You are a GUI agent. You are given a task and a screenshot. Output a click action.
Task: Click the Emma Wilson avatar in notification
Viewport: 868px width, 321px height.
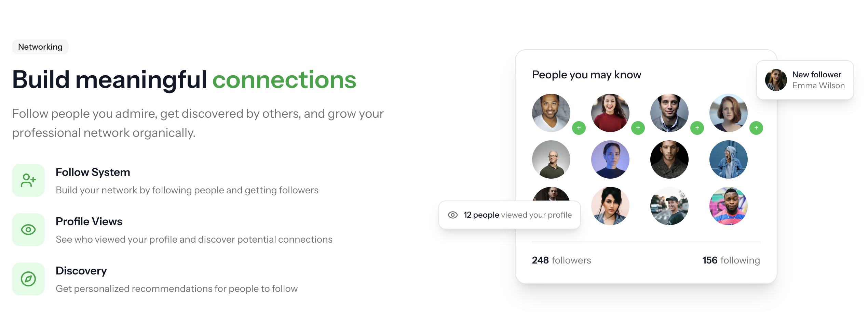[x=776, y=80]
